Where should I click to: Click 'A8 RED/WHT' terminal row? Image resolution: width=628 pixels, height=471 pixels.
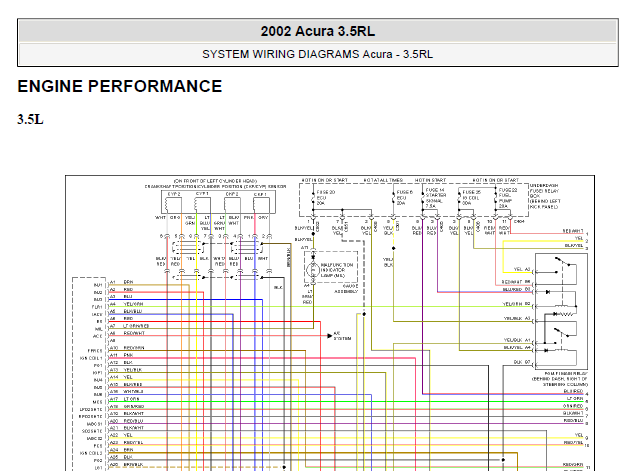[x=127, y=333]
